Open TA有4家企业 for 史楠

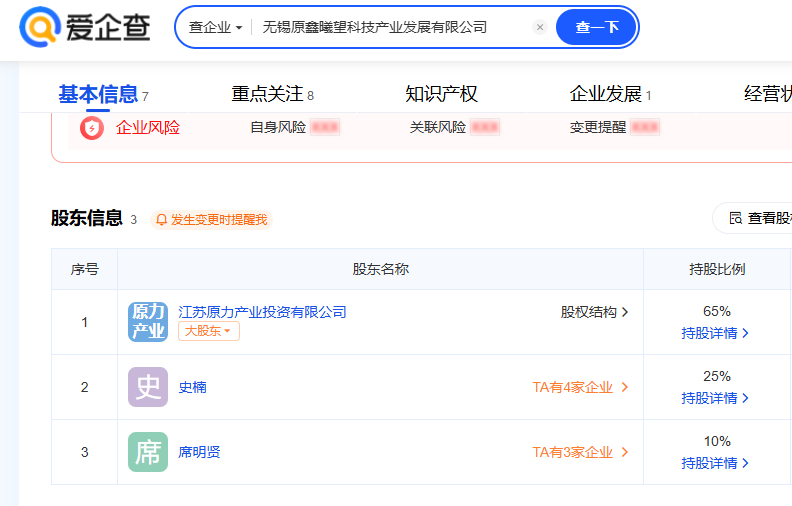pos(580,387)
